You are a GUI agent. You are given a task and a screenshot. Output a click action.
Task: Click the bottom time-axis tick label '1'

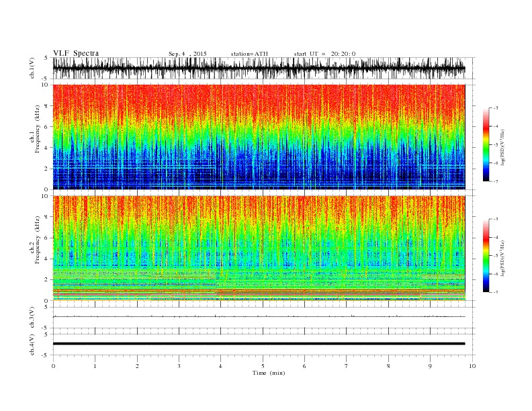tap(95, 366)
